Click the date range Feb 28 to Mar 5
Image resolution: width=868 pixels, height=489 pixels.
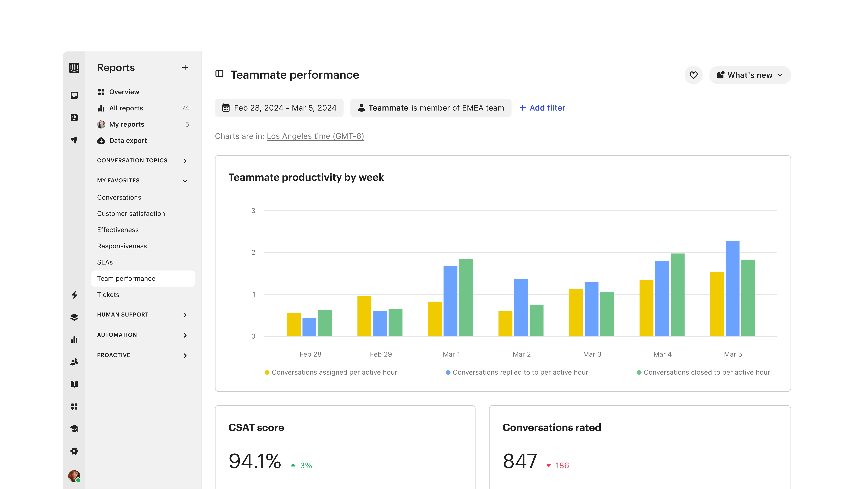[279, 108]
